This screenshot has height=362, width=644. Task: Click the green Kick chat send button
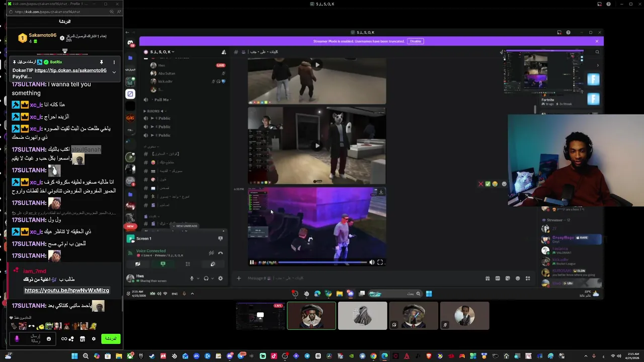[111, 339]
